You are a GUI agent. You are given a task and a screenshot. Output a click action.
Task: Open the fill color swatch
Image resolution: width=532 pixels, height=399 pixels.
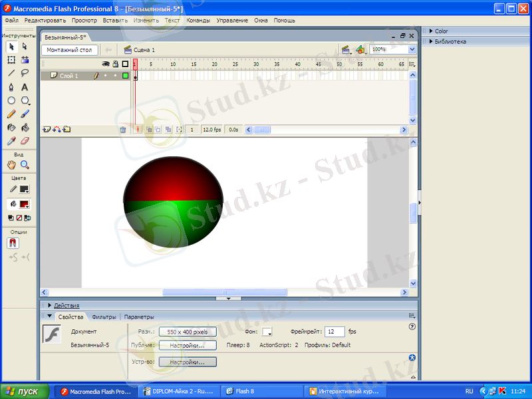pos(25,203)
